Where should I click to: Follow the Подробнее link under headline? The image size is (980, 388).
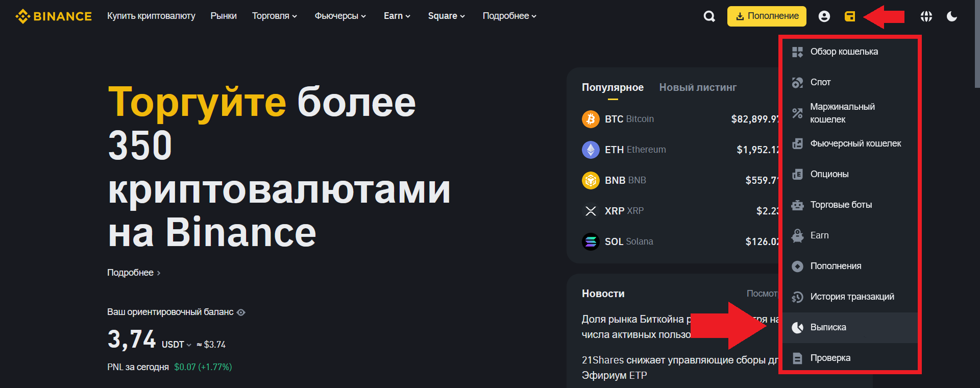click(134, 273)
